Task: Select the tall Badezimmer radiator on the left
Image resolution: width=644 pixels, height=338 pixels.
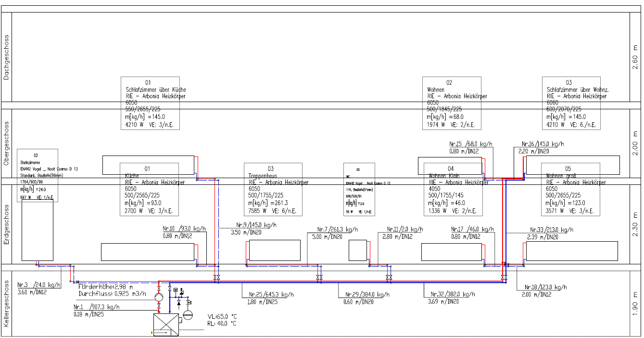Action: [x=37, y=231]
